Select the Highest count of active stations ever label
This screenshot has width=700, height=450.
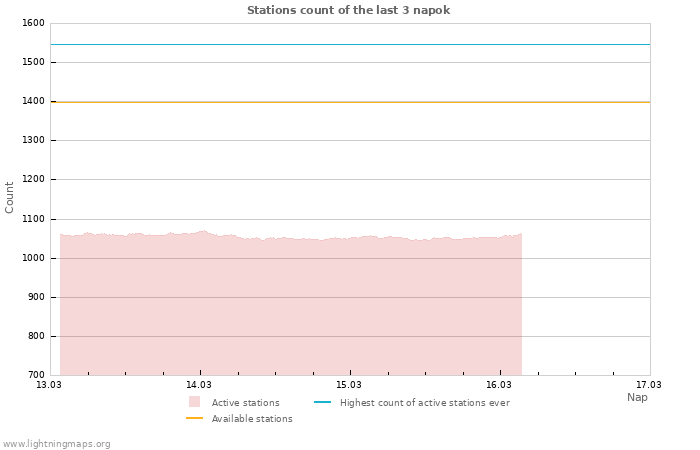click(424, 403)
